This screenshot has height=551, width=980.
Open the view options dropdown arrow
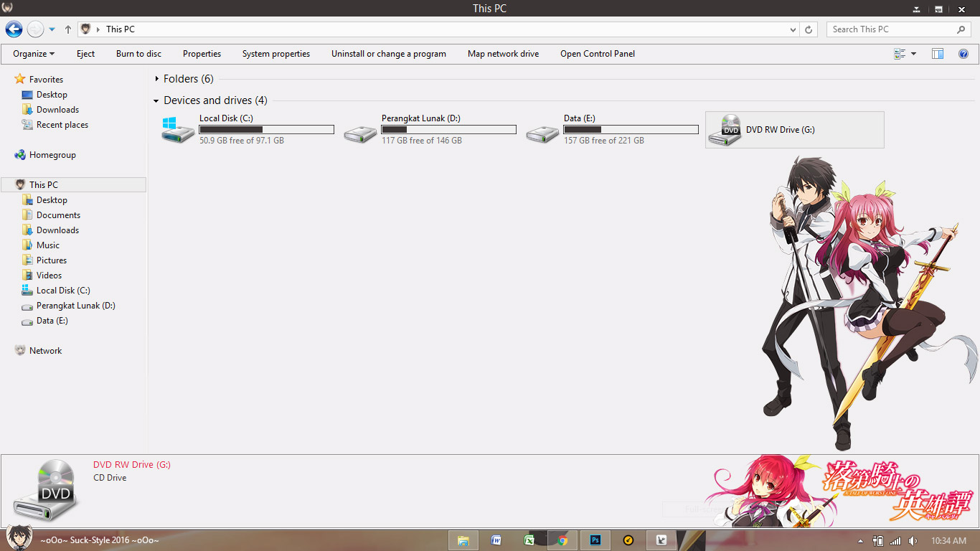913,54
